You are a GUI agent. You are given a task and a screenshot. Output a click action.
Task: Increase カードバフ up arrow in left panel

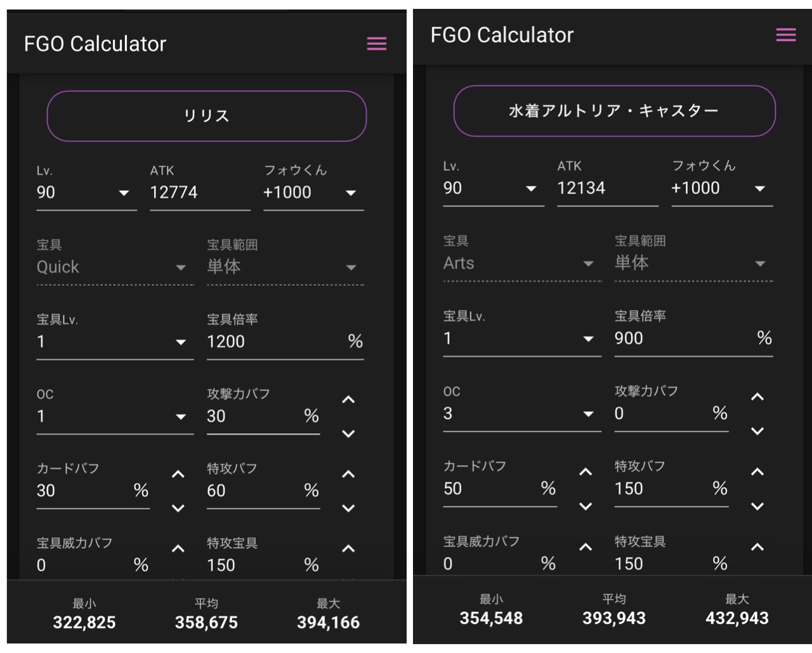click(178, 474)
